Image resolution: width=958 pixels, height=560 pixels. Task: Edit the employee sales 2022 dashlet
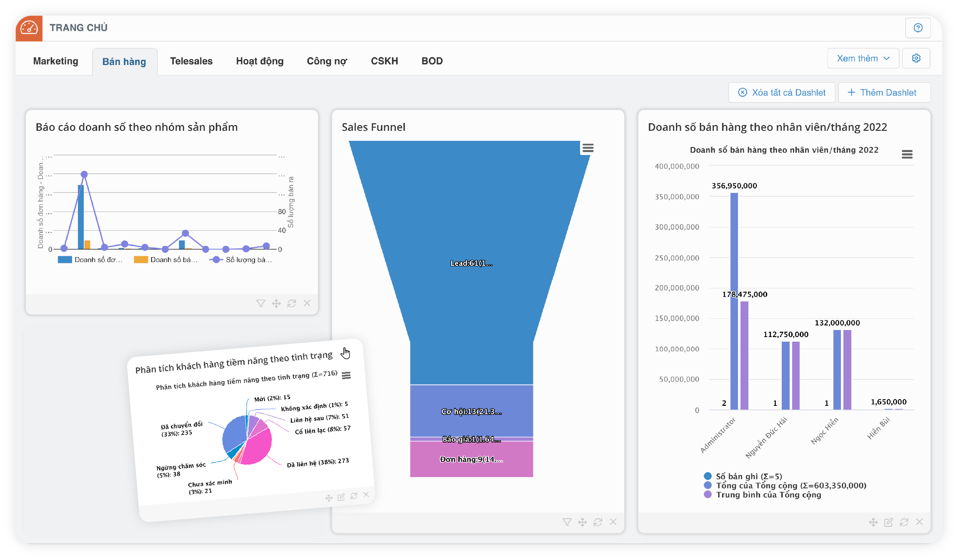pyautogui.click(x=888, y=522)
